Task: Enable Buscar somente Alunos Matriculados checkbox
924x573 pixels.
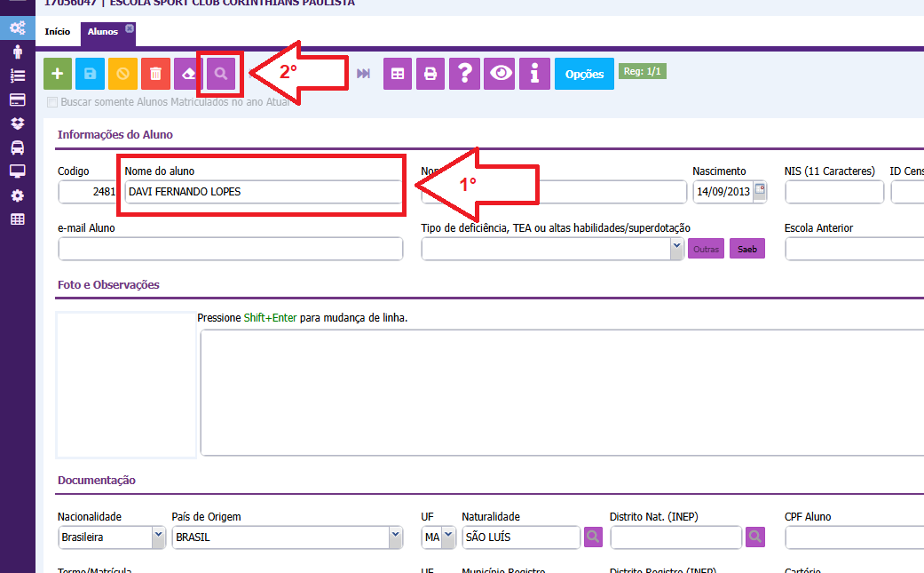Action: (x=52, y=102)
